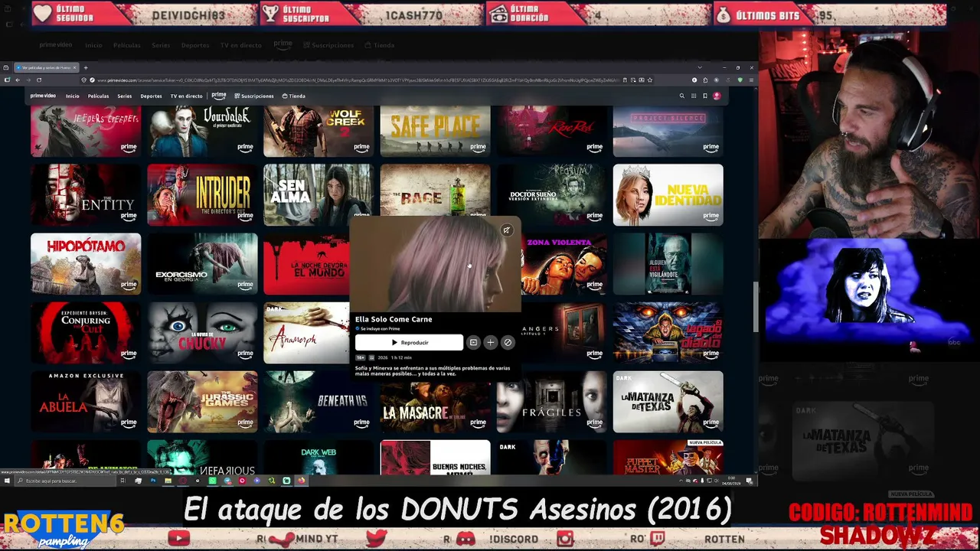Open the Beneath Us thumbnail
This screenshot has width=980, height=551.
(318, 402)
